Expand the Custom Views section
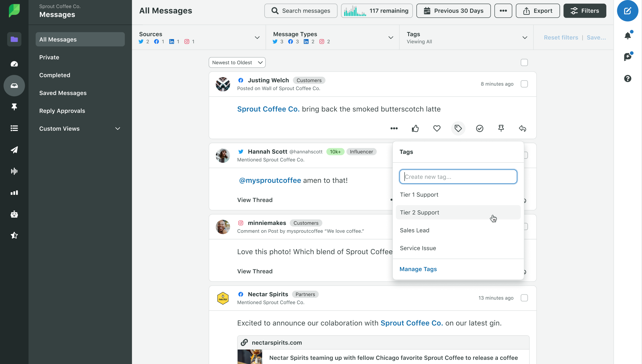The width and height of the screenshot is (642, 364). (x=80, y=128)
